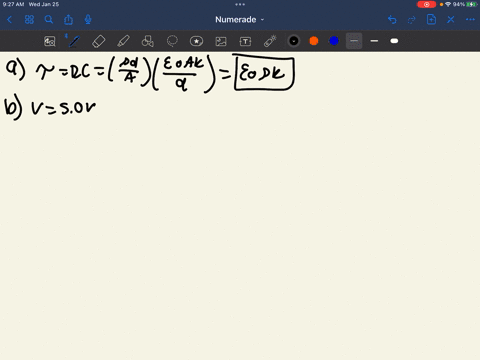Go back with the left chevron
Viewport: 480px width, 360px height.
click(9, 20)
